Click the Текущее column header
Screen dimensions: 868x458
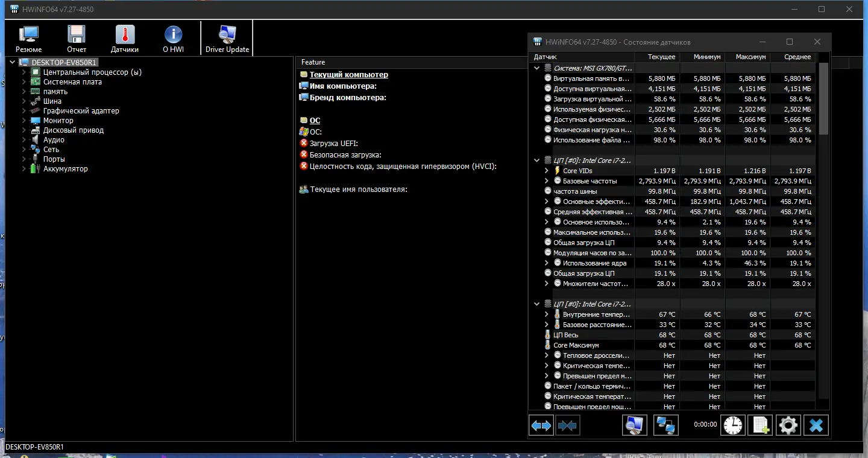point(656,57)
